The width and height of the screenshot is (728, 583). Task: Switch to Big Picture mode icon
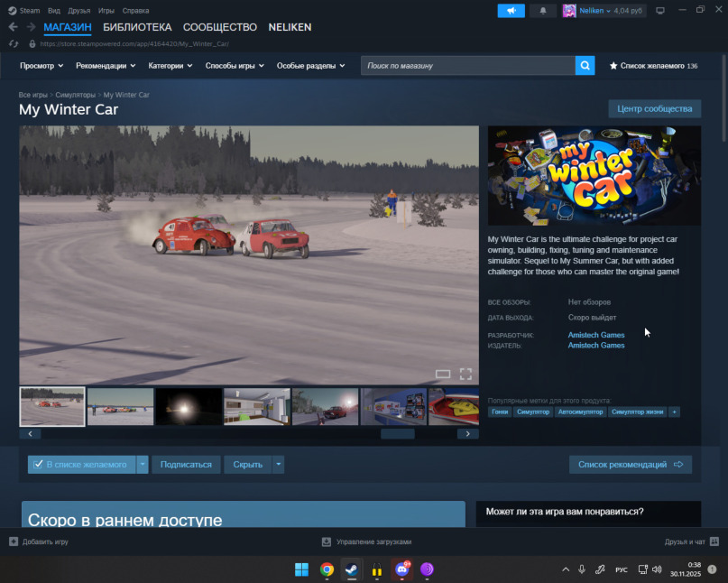(659, 10)
